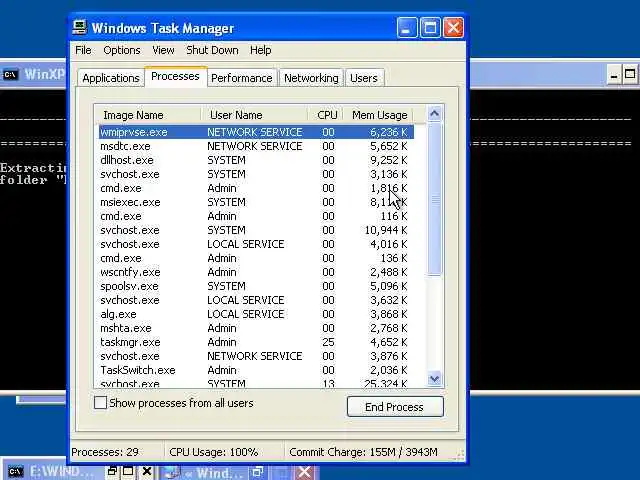Select cmd.exe using 1,816 K
The height and width of the screenshot is (480, 640).
(256, 188)
